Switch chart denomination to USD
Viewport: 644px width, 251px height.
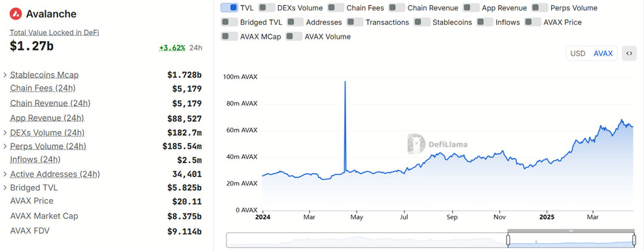pyautogui.click(x=578, y=54)
